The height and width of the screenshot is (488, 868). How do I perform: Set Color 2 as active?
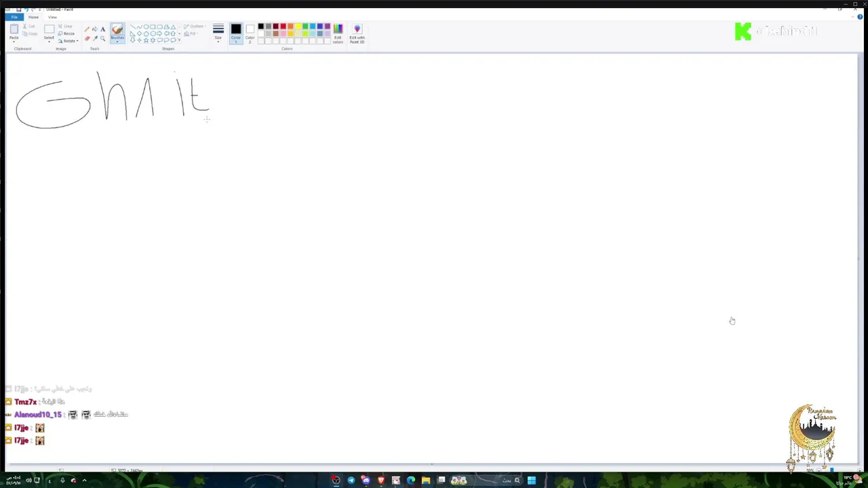(x=250, y=33)
